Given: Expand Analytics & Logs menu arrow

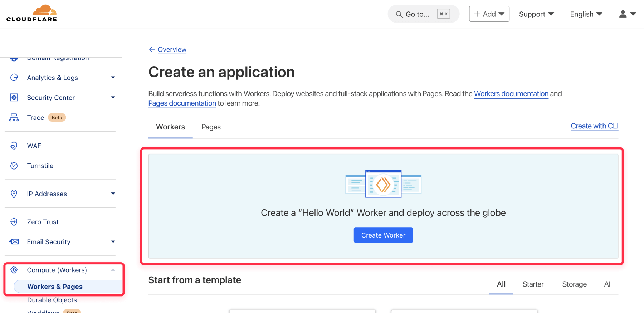Looking at the screenshot, I should point(113,78).
